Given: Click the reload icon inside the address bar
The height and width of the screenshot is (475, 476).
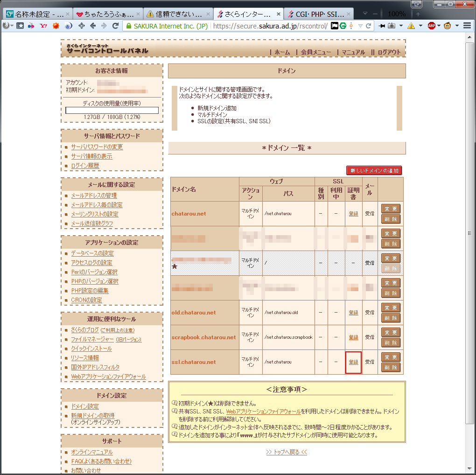Looking at the screenshot, I should pos(368,26).
